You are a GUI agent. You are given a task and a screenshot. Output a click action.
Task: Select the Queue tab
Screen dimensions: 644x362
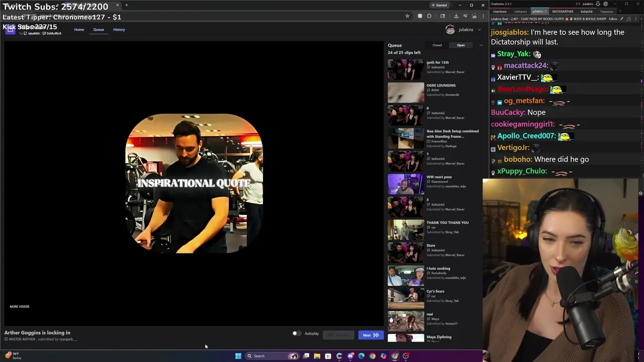tap(99, 30)
